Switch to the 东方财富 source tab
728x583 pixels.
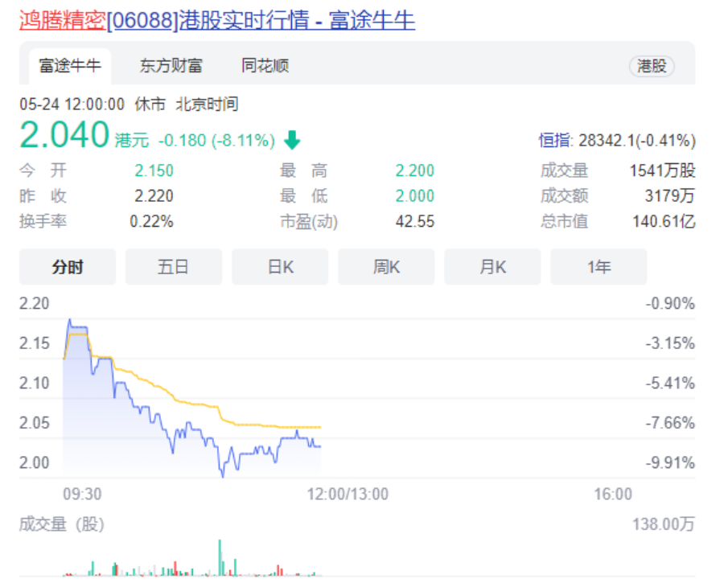[x=171, y=66]
